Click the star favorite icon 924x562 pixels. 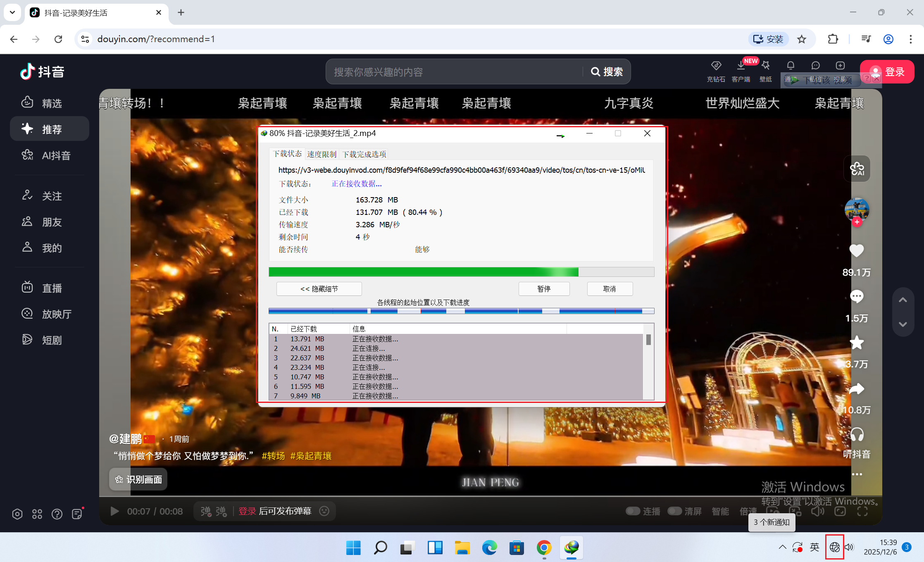coord(856,343)
